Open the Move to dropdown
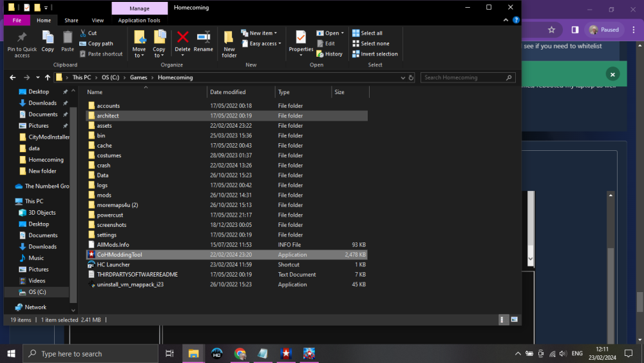Screen dimensions: 644x363 point(139,44)
